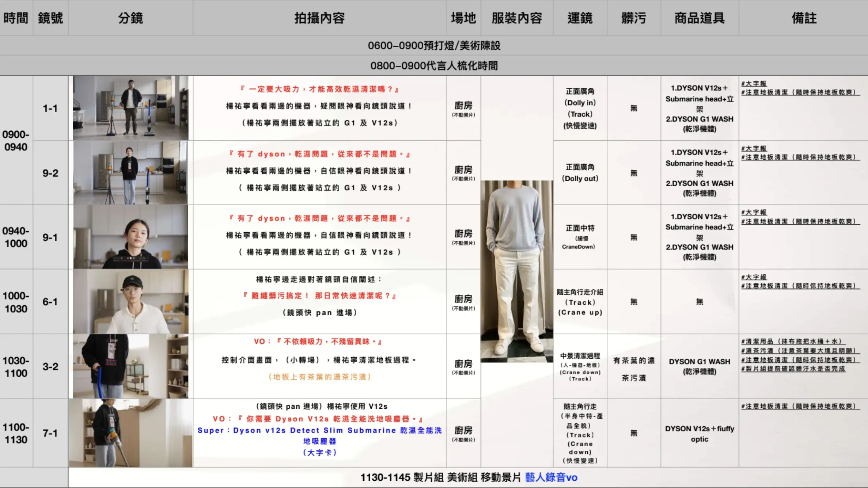This screenshot has width=868, height=488.
Task: Open the storyboard thumbnail for shot 7-1
Action: point(130,433)
